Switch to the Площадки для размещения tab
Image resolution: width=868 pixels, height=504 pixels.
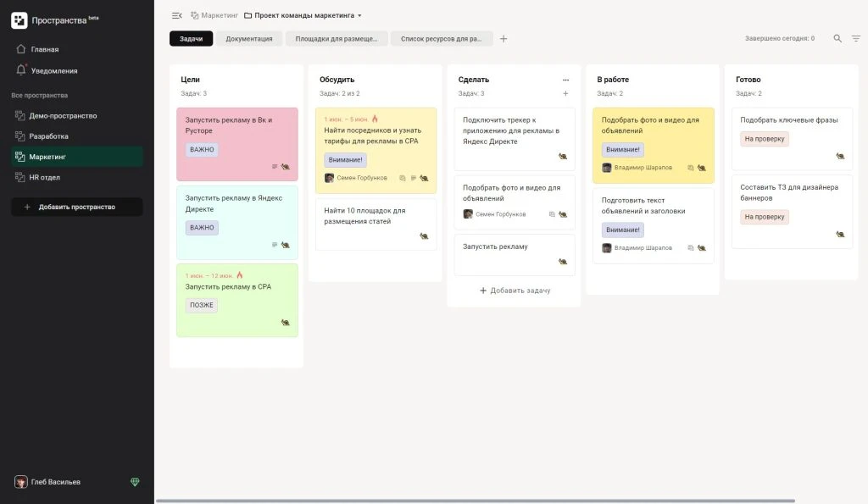337,39
